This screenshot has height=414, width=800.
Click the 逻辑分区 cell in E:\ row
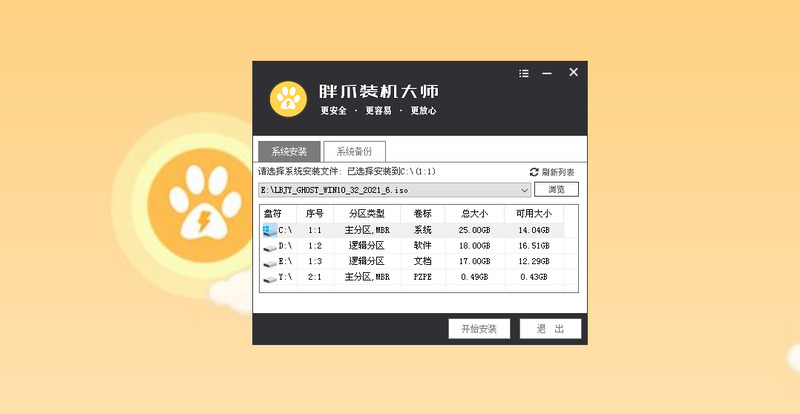click(x=367, y=261)
